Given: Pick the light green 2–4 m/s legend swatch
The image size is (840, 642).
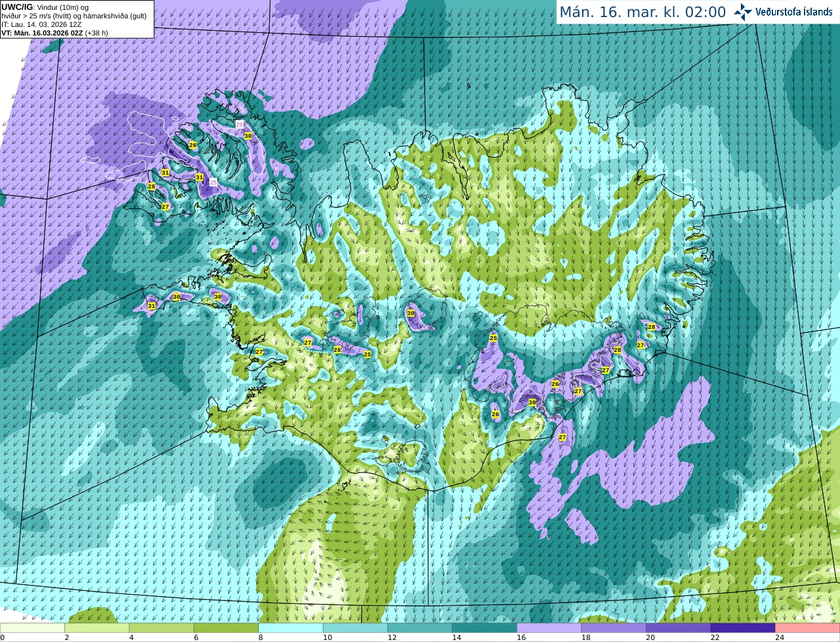Looking at the screenshot, I should coord(96,628).
